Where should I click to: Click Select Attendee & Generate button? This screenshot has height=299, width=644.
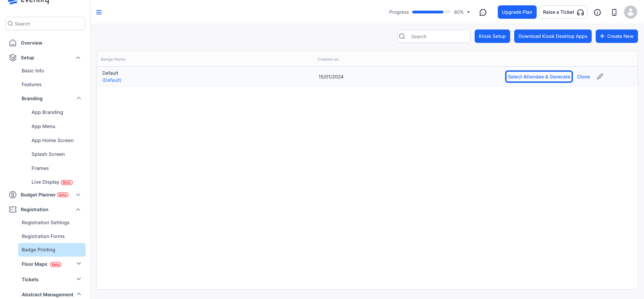539,77
